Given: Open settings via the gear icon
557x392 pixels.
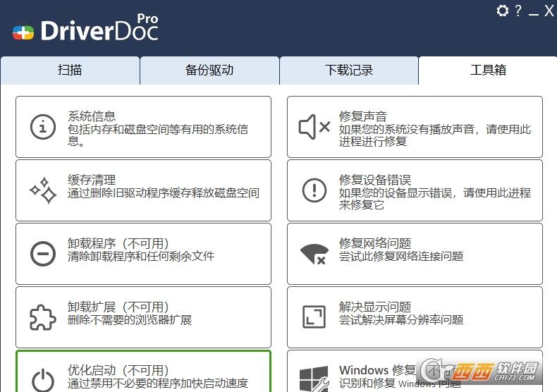Looking at the screenshot, I should point(503,11).
